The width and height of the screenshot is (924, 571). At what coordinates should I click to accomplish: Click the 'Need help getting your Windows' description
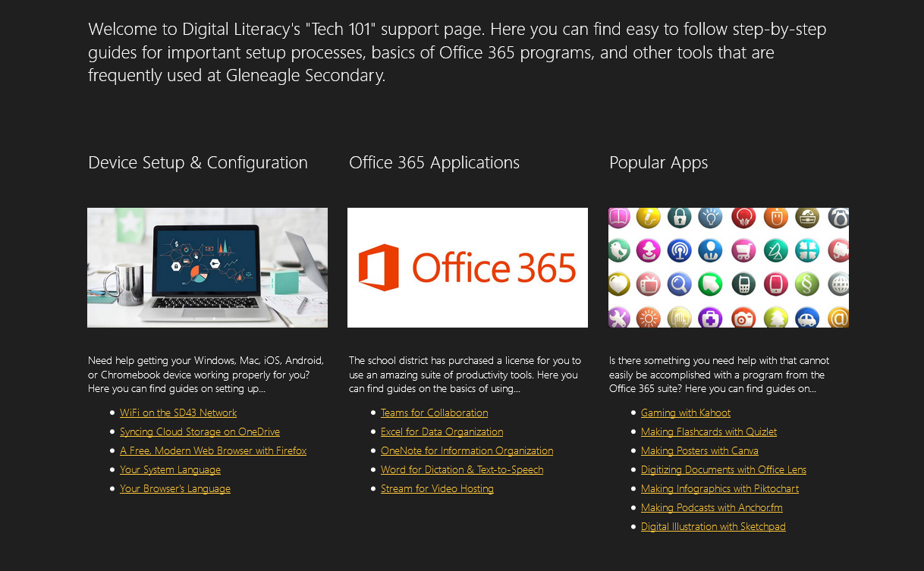click(x=206, y=375)
